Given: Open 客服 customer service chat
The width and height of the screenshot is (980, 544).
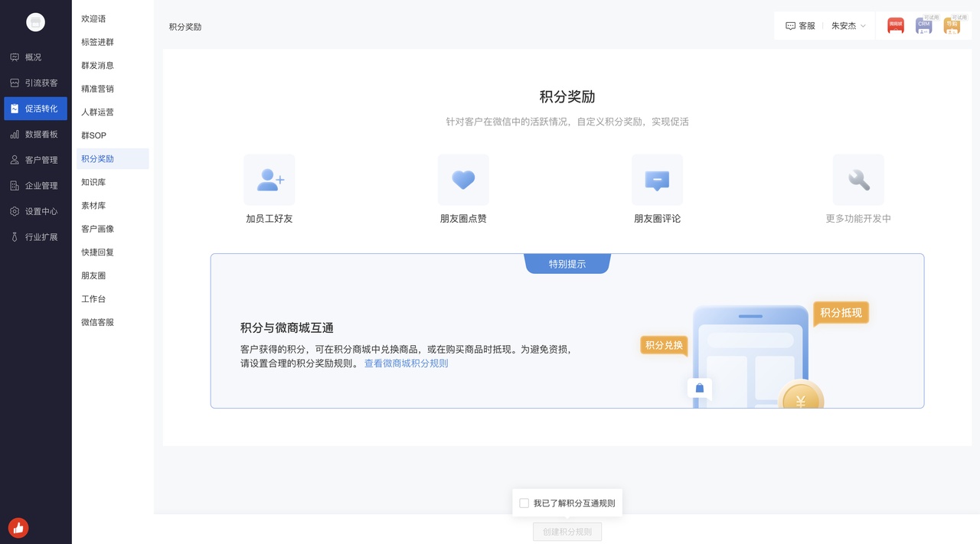Looking at the screenshot, I should point(800,26).
